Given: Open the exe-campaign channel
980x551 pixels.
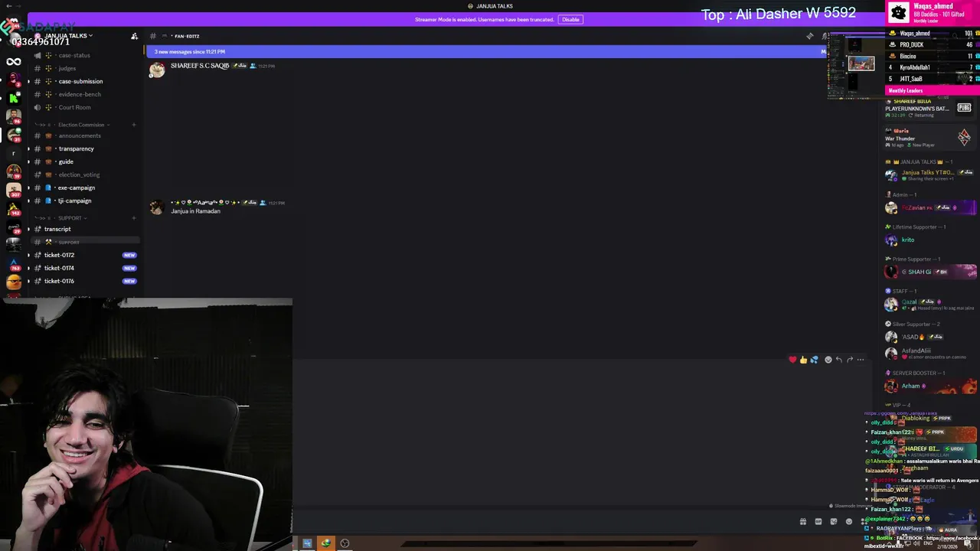Looking at the screenshot, I should (x=77, y=187).
